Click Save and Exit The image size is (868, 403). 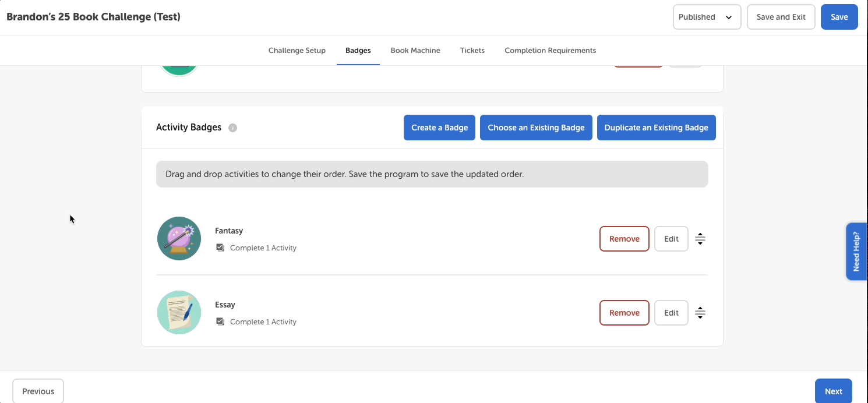tap(781, 17)
